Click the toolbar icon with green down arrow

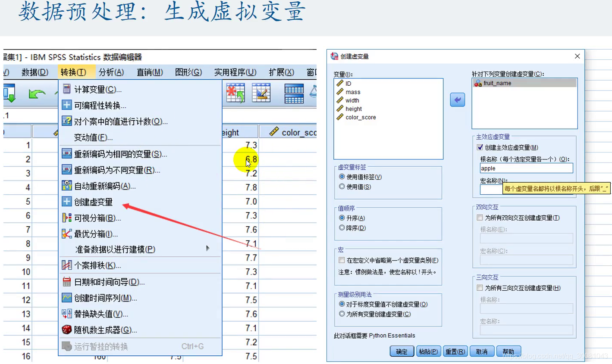[9, 93]
